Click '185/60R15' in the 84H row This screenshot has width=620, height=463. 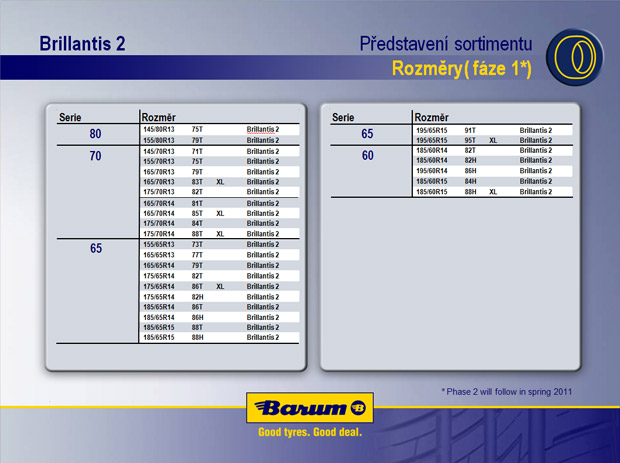pos(431,181)
